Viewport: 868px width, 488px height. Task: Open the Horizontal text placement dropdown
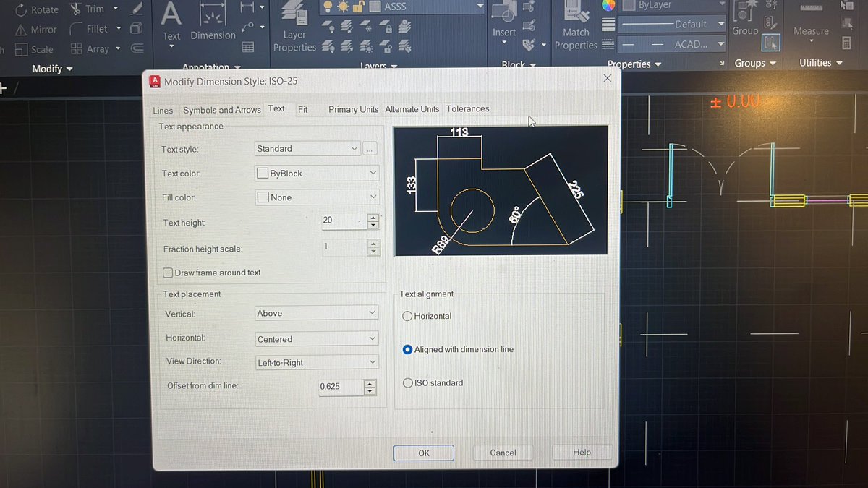317,339
